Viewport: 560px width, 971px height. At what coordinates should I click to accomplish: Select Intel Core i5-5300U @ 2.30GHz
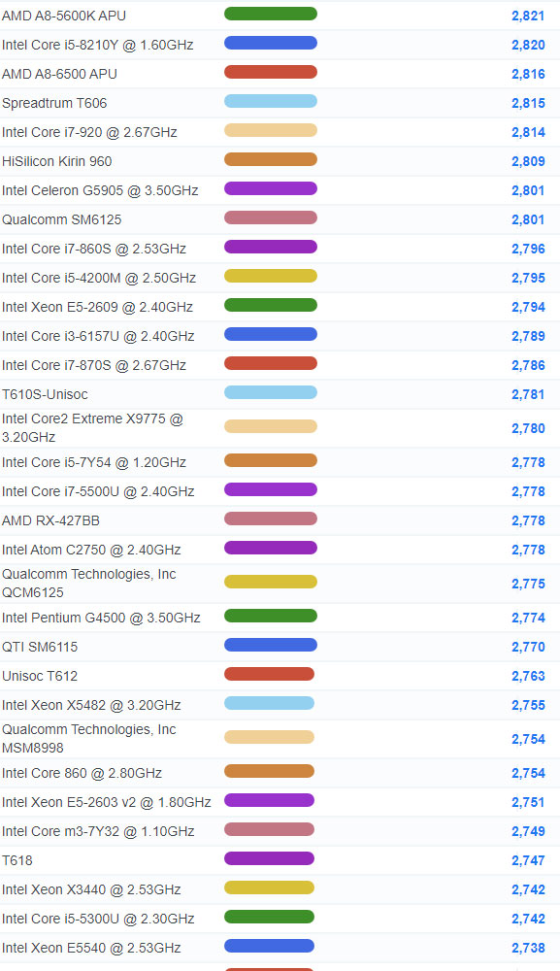coord(98,919)
